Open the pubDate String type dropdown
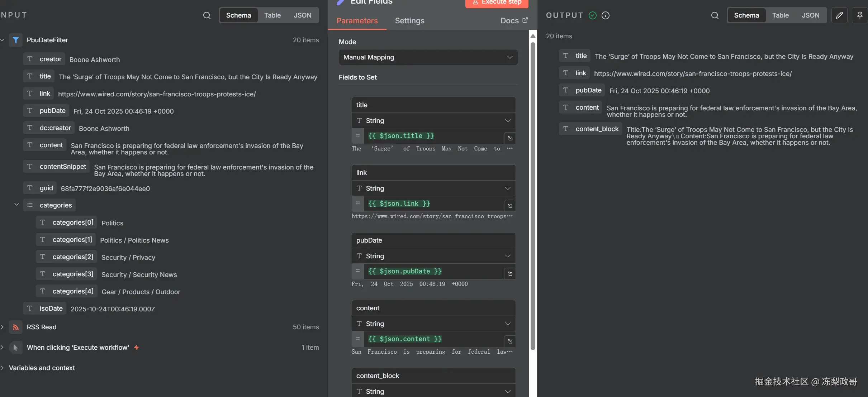This screenshot has height=397, width=868. point(433,256)
